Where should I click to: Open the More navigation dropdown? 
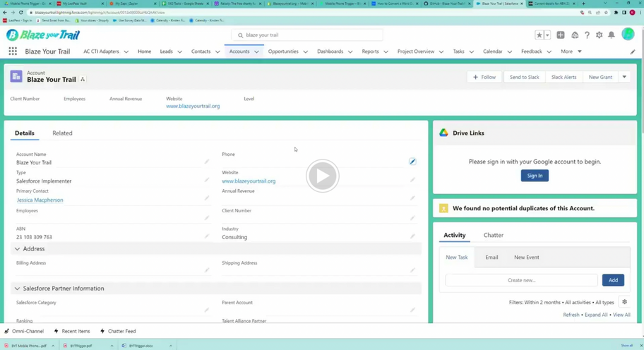(571, 52)
